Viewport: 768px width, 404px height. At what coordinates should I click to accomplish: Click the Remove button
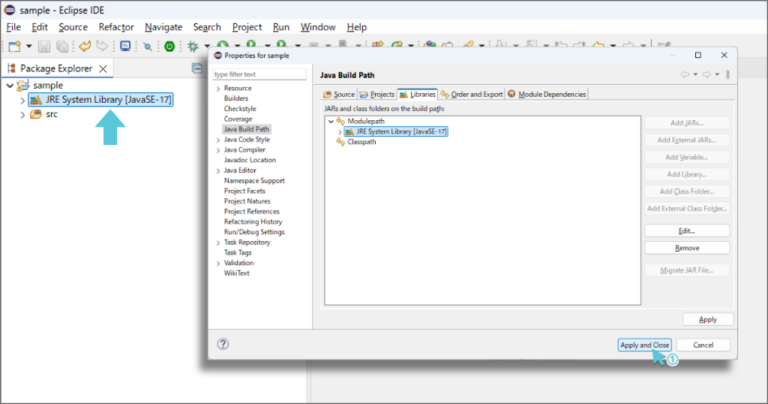687,248
